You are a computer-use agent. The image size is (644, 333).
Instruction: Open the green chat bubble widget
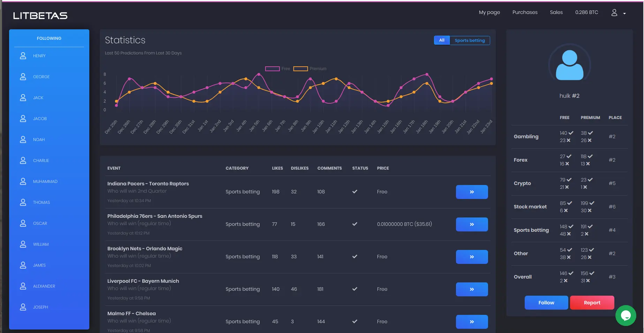(626, 315)
